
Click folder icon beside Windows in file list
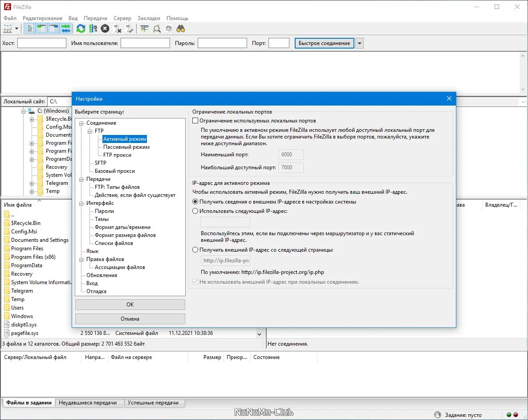(7, 316)
